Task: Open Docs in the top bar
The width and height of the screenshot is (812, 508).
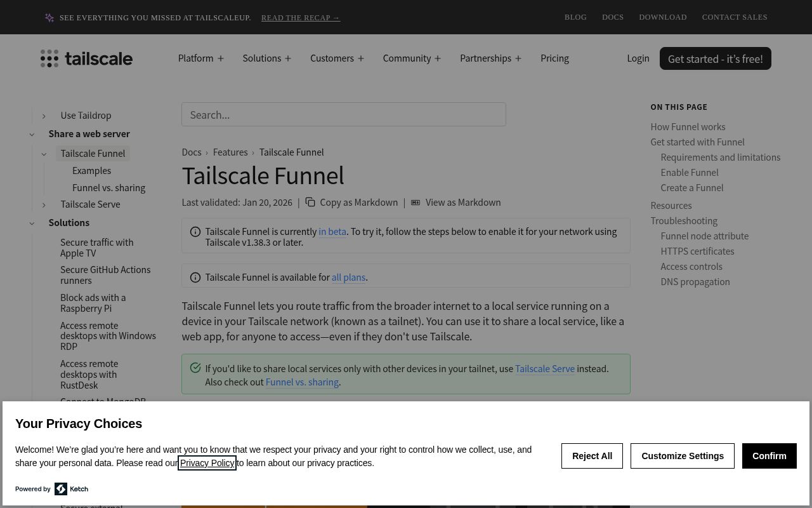Action: click(x=613, y=17)
